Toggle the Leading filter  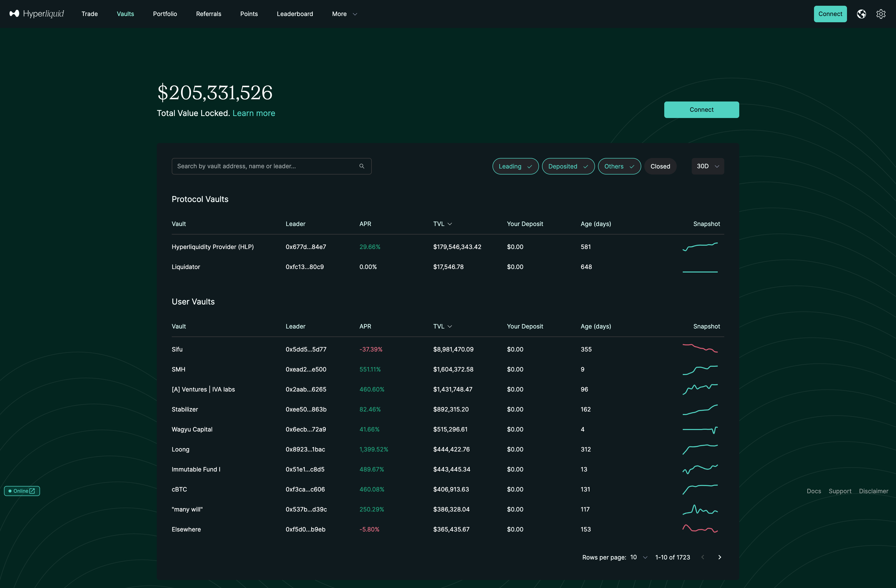[515, 166]
